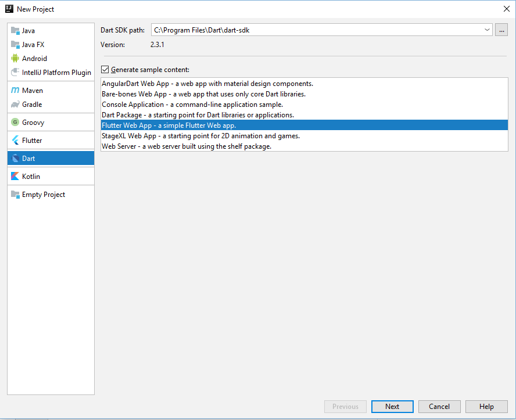Click the Android robot icon
The height and width of the screenshot is (420, 516).
pos(15,58)
